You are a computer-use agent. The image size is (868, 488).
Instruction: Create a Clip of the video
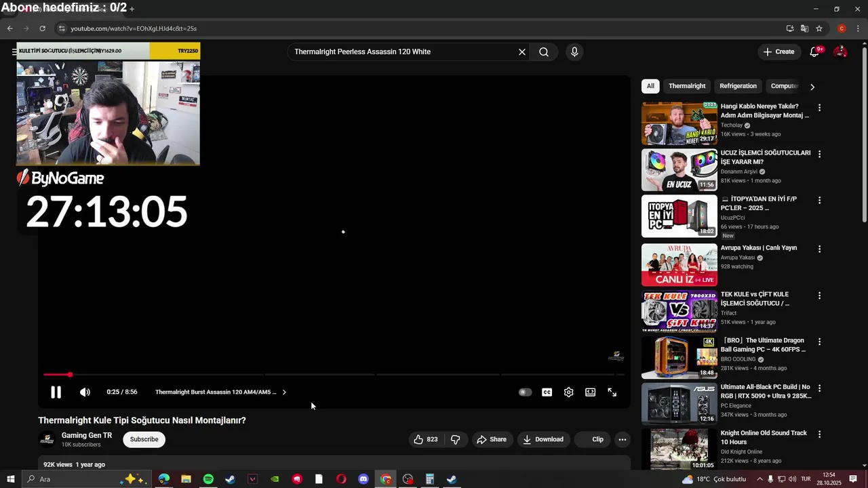point(591,439)
